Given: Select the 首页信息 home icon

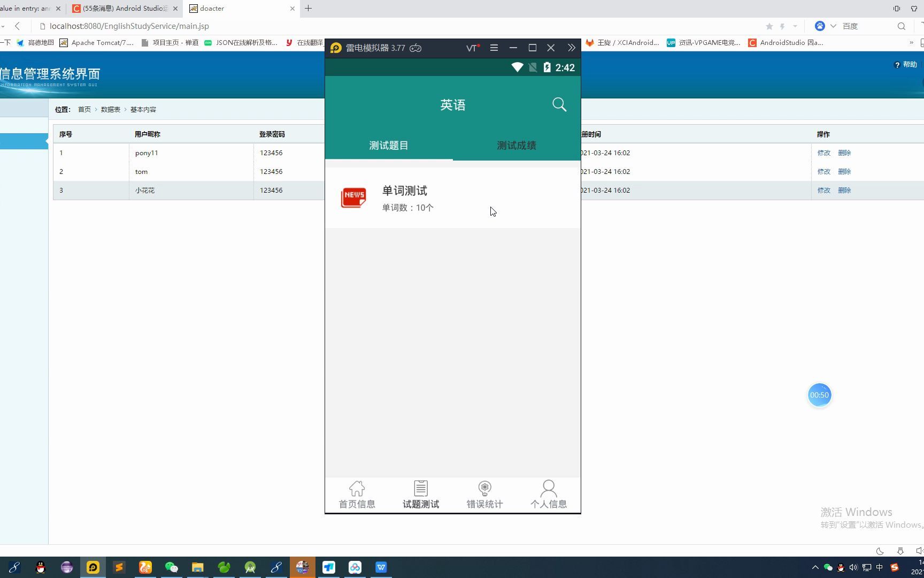Looking at the screenshot, I should coord(357,493).
